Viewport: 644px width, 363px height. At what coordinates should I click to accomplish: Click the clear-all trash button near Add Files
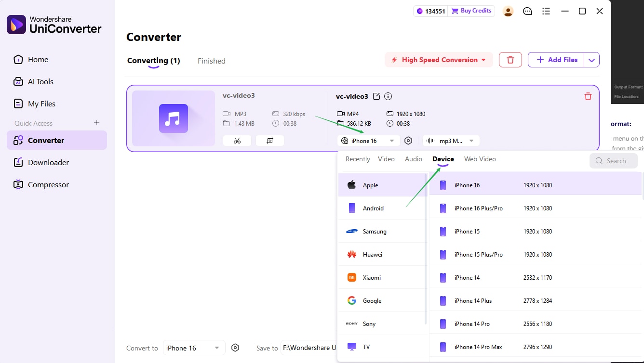click(x=510, y=60)
